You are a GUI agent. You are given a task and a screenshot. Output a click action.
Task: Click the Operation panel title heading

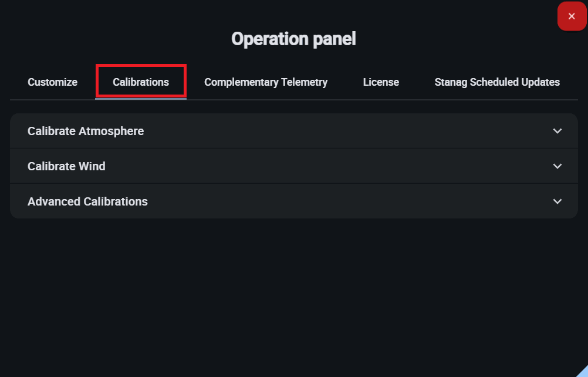(x=293, y=39)
